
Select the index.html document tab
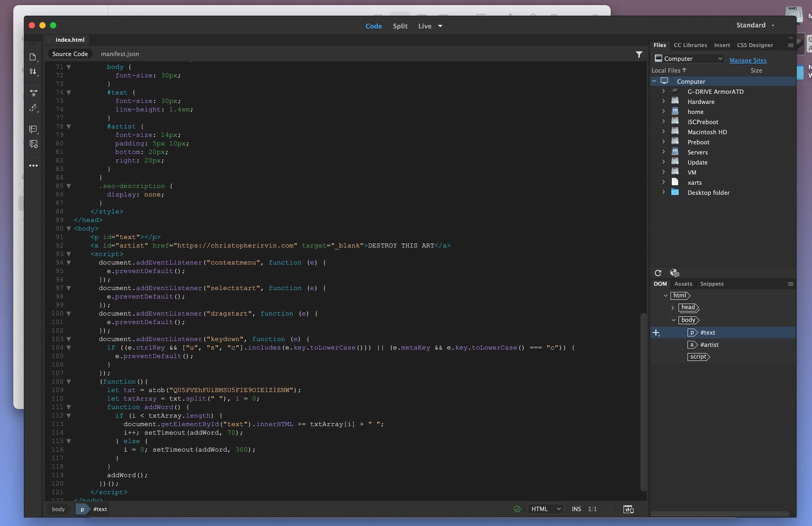tap(70, 40)
